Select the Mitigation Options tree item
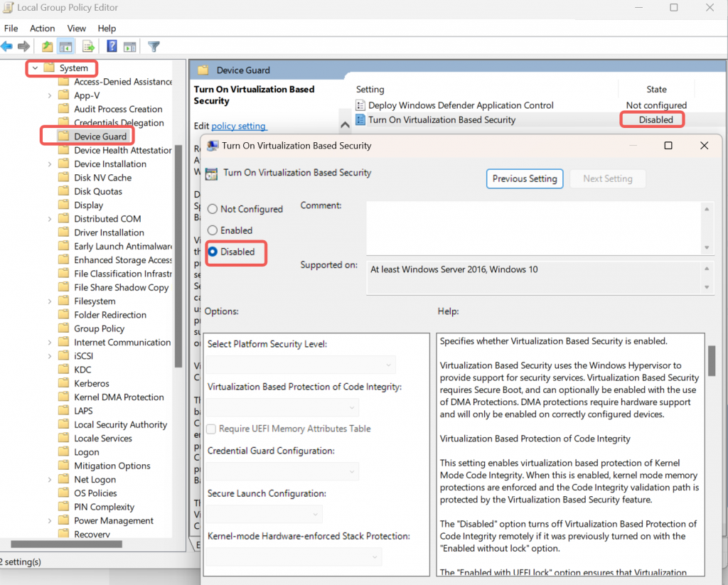728x585 pixels. coord(112,466)
